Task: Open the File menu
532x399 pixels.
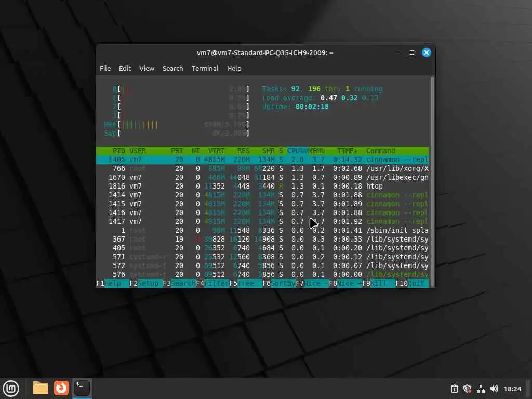Action: tap(105, 68)
